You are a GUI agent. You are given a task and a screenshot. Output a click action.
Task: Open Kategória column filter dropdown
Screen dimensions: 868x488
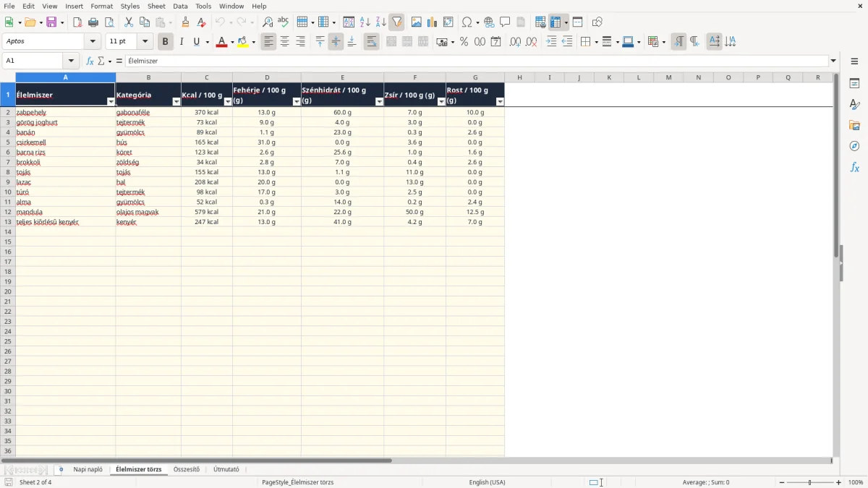pyautogui.click(x=176, y=102)
